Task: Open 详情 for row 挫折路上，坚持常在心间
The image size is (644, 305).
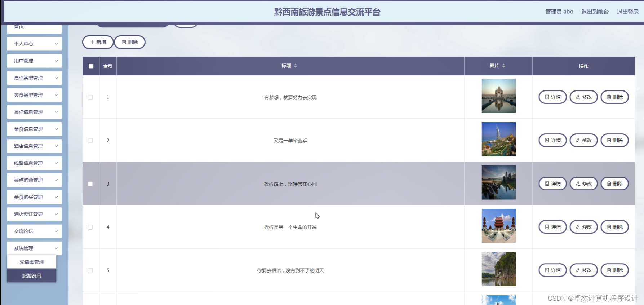Action: [552, 184]
